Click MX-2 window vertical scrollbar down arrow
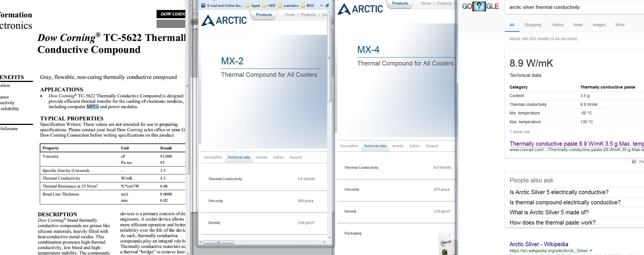This screenshot has height=255, width=644. 330,238
